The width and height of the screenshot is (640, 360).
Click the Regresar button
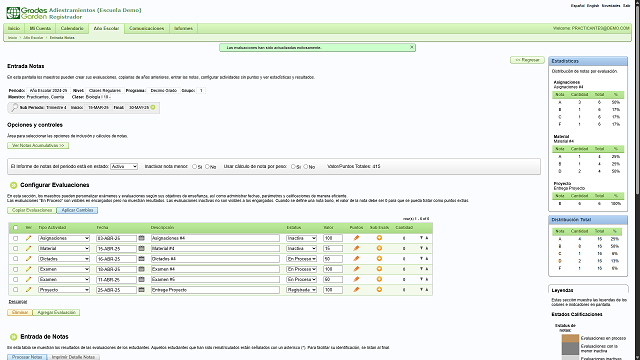click(x=527, y=60)
